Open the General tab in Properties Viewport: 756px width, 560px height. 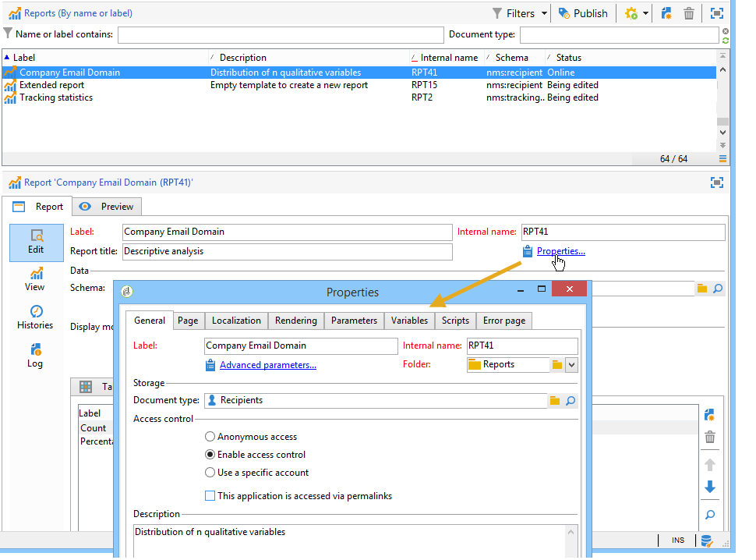150,321
